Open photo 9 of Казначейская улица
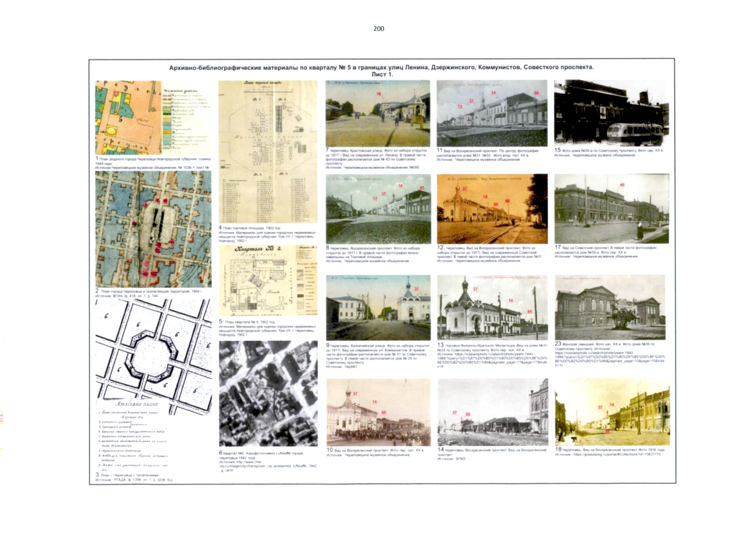 coord(378,308)
